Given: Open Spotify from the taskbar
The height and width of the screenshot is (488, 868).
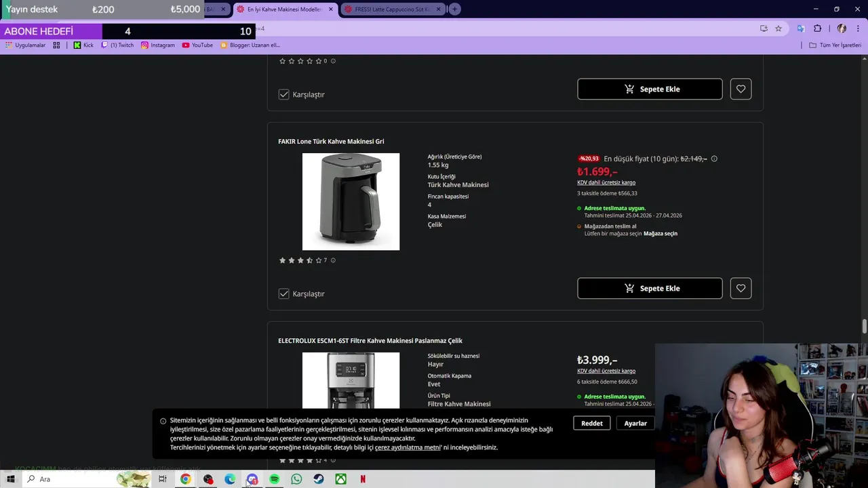Looking at the screenshot, I should 274,479.
